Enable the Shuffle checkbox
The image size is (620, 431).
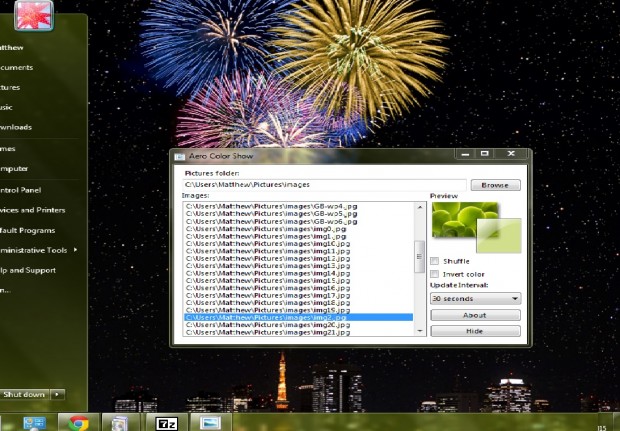point(434,260)
